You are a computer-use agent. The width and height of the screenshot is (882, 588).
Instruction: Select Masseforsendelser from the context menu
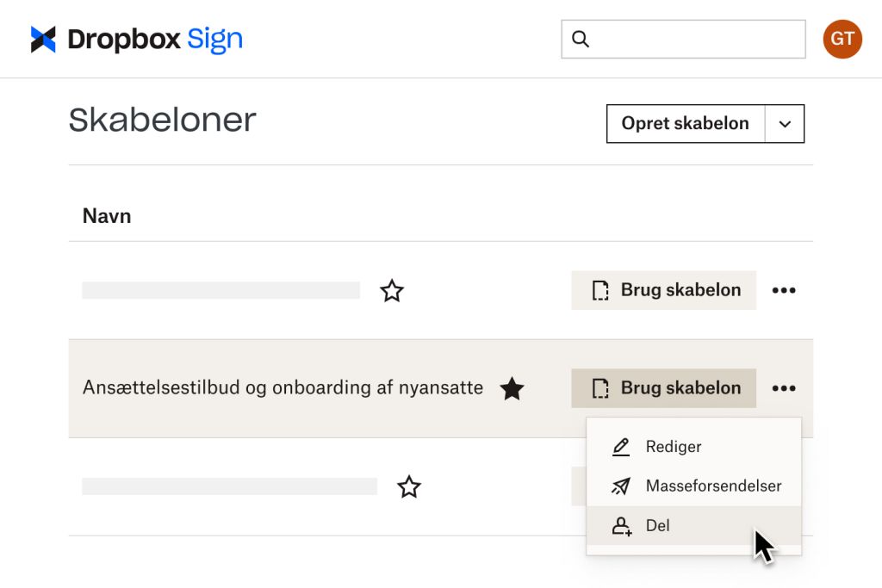[x=713, y=486]
